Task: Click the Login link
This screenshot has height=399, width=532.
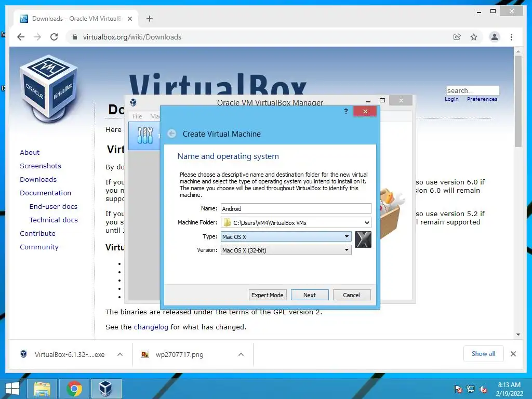Action: coord(451,99)
